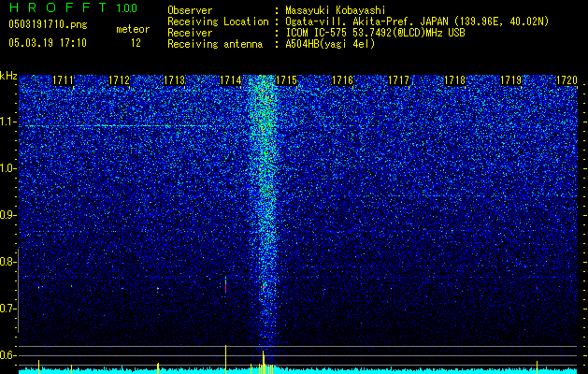Click the meteor count value 12
588x374 pixels.
tap(136, 43)
